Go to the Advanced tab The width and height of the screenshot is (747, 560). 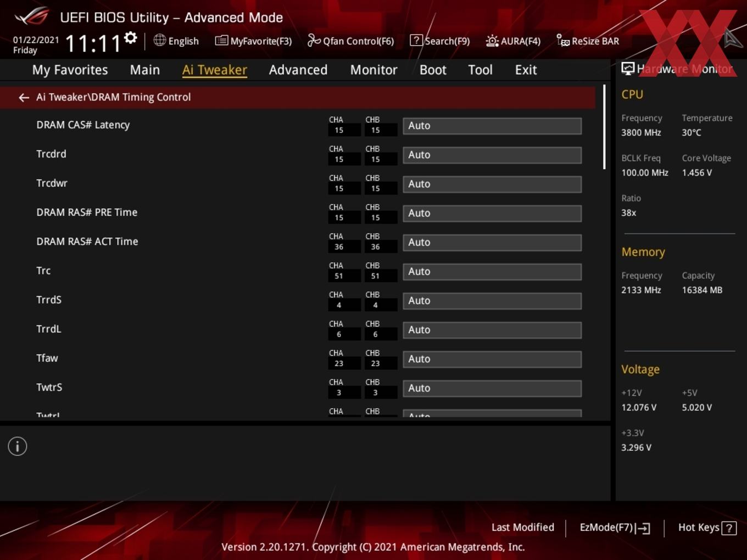(x=298, y=70)
